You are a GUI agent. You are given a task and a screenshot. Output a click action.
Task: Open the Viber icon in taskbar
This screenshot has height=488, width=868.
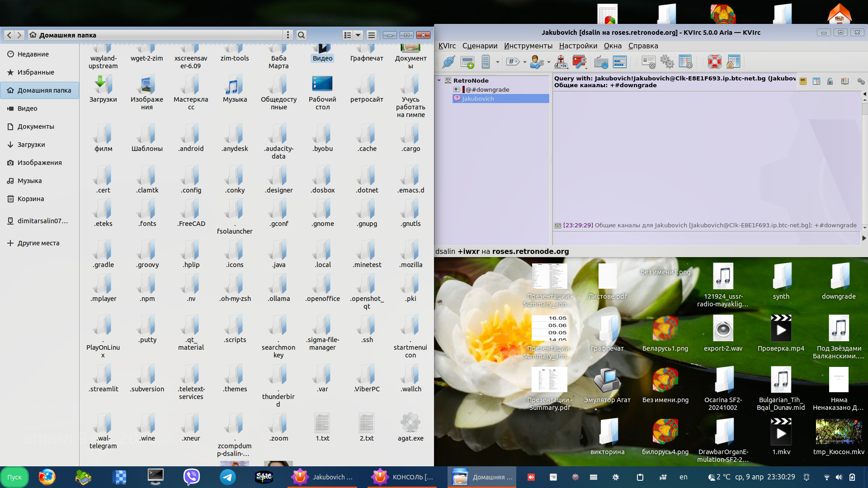tap(192, 477)
